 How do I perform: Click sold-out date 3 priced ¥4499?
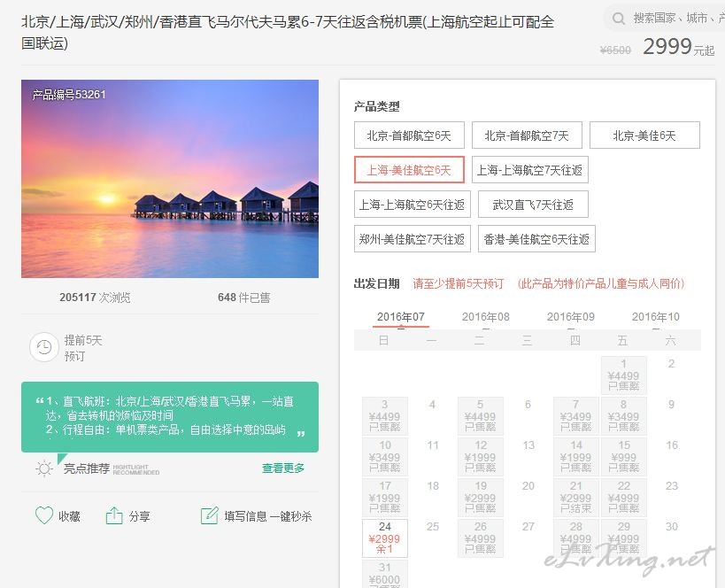tap(385, 416)
